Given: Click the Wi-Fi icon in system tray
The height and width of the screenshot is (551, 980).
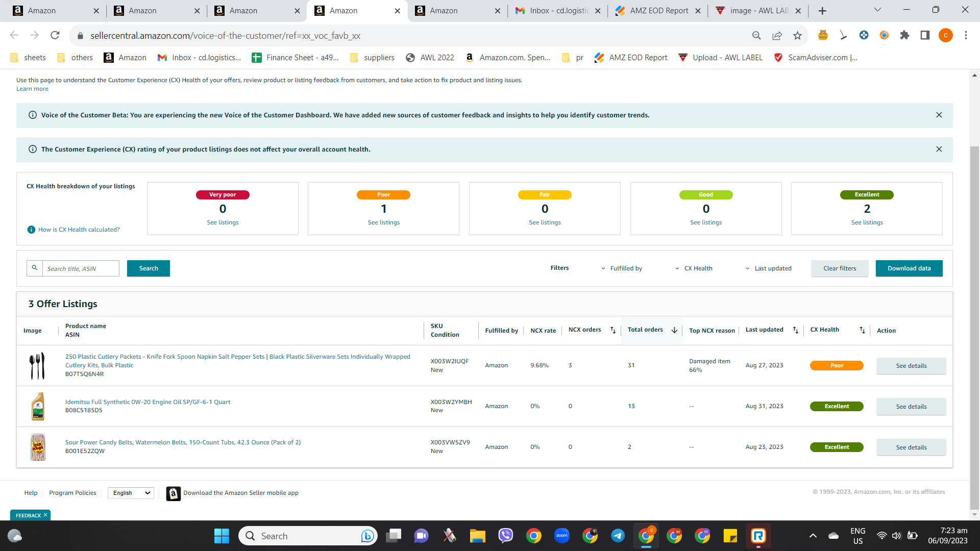Looking at the screenshot, I should pyautogui.click(x=881, y=536).
